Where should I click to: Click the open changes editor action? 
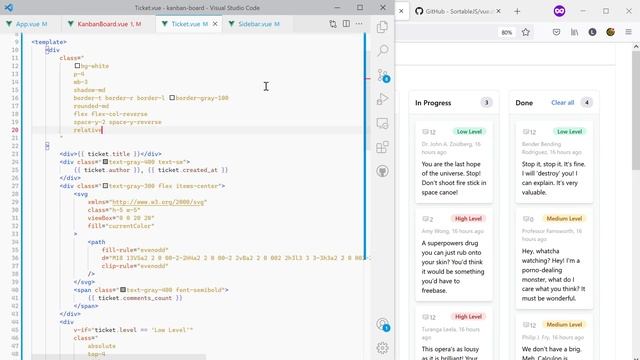(333, 24)
